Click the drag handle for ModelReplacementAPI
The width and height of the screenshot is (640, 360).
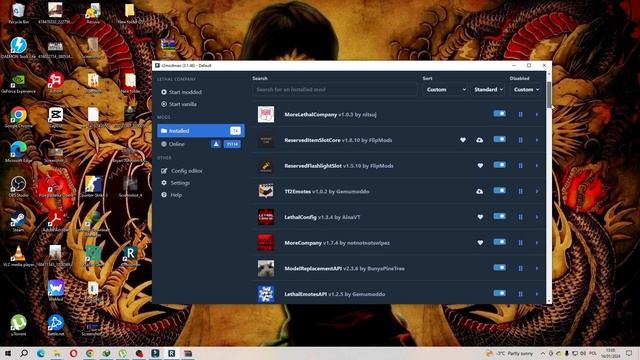[520, 269]
